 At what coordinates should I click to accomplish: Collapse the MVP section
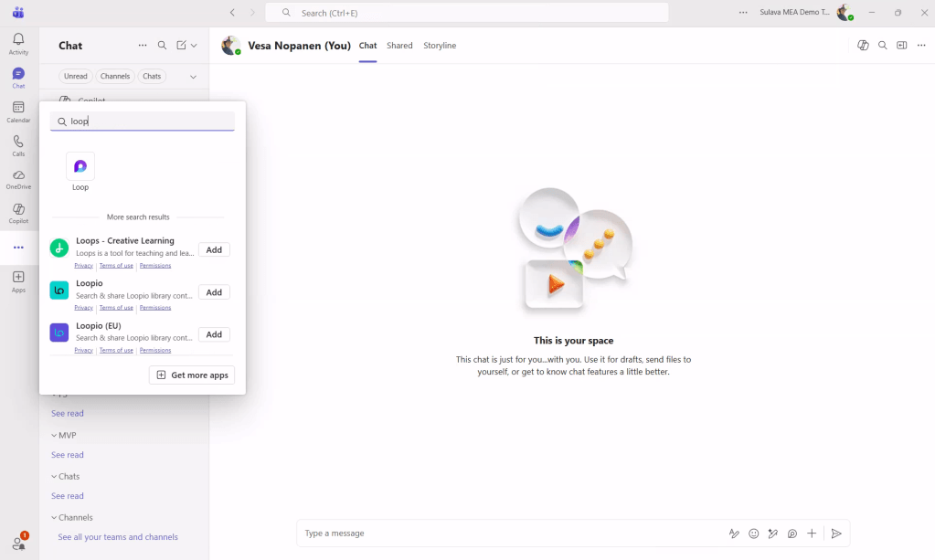point(55,436)
